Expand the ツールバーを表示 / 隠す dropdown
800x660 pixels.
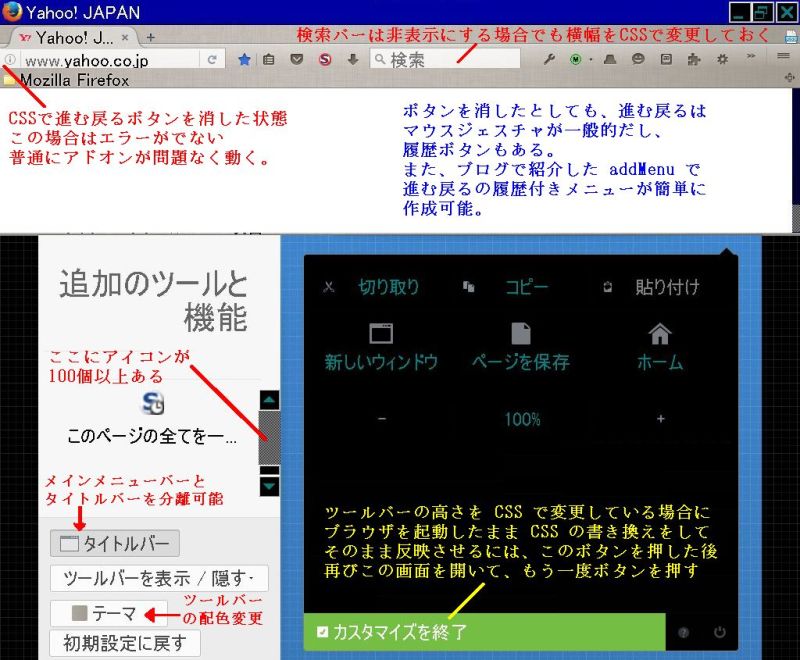(159, 578)
